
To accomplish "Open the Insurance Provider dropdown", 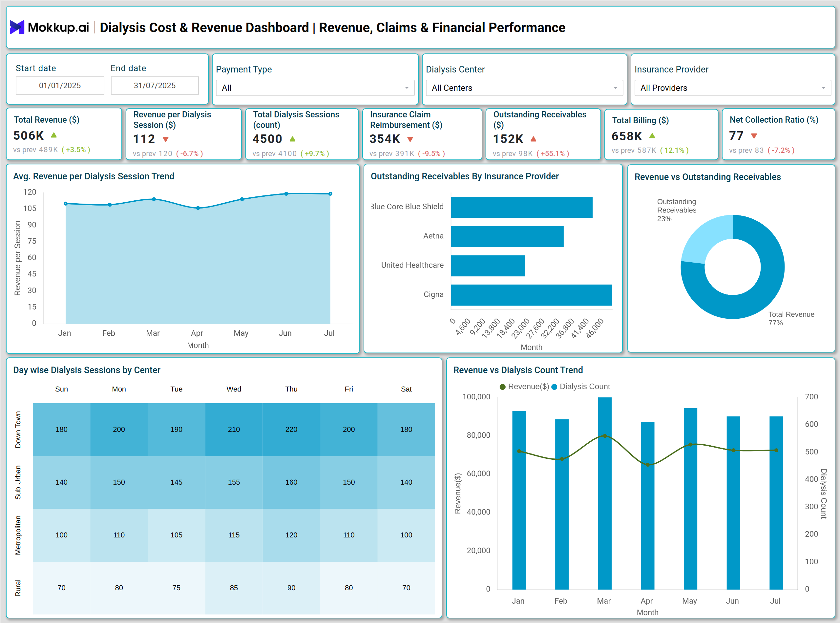I will pyautogui.click(x=733, y=88).
